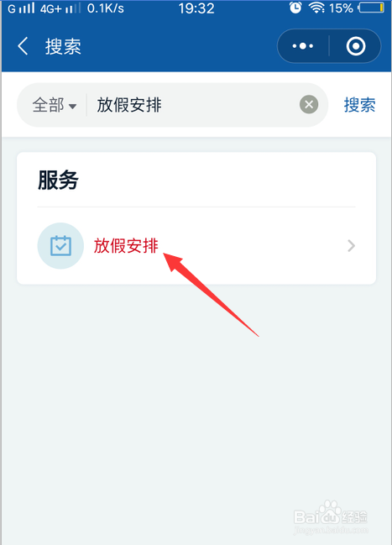
Task: Tap the calendar icon for 放假安排
Action: click(60, 246)
